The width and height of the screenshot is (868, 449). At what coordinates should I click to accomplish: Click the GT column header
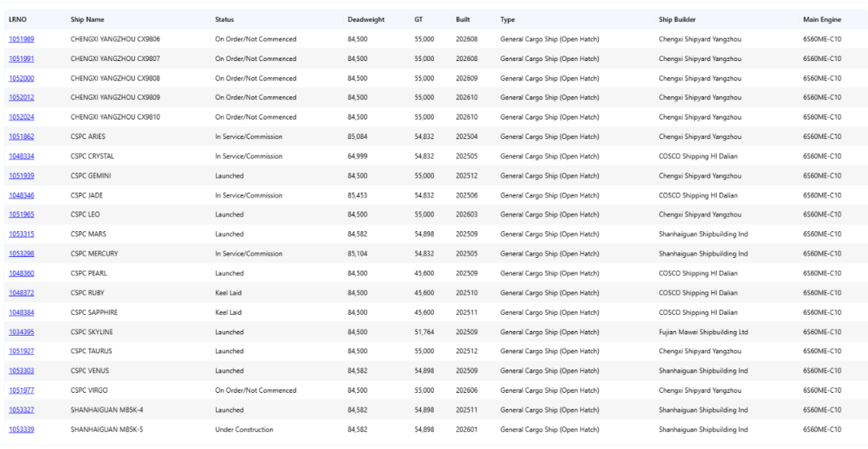click(x=419, y=19)
